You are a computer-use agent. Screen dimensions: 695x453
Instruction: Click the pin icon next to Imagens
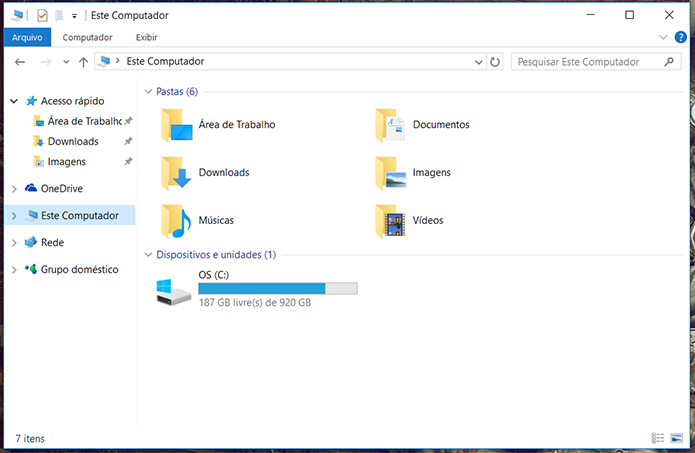[128, 161]
